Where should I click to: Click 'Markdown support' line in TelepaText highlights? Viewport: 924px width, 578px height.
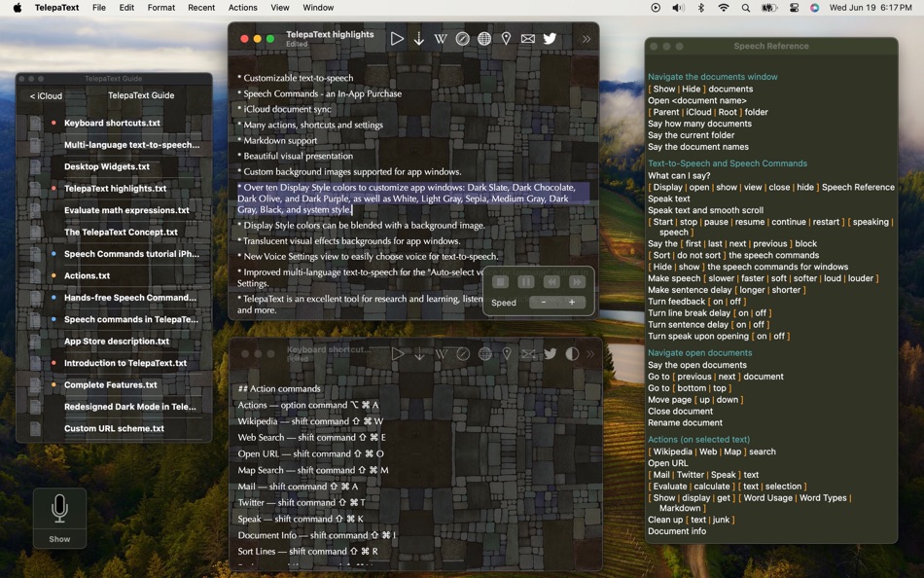pos(277,140)
